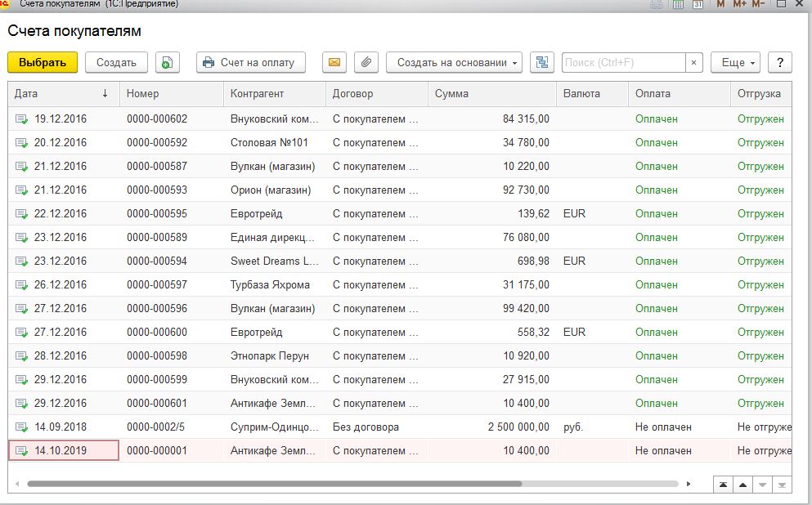Select Орион (магазин) contractor cell
The height and width of the screenshot is (505, 812).
click(275, 190)
